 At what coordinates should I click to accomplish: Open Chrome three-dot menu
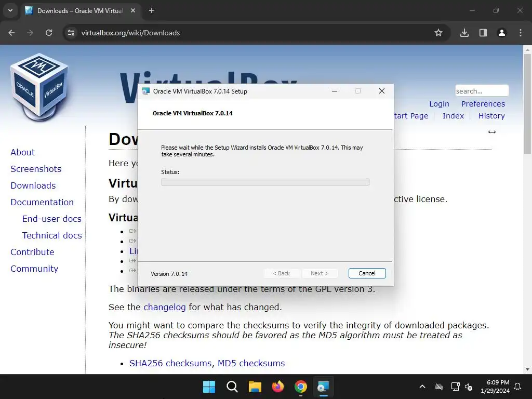coord(521,33)
